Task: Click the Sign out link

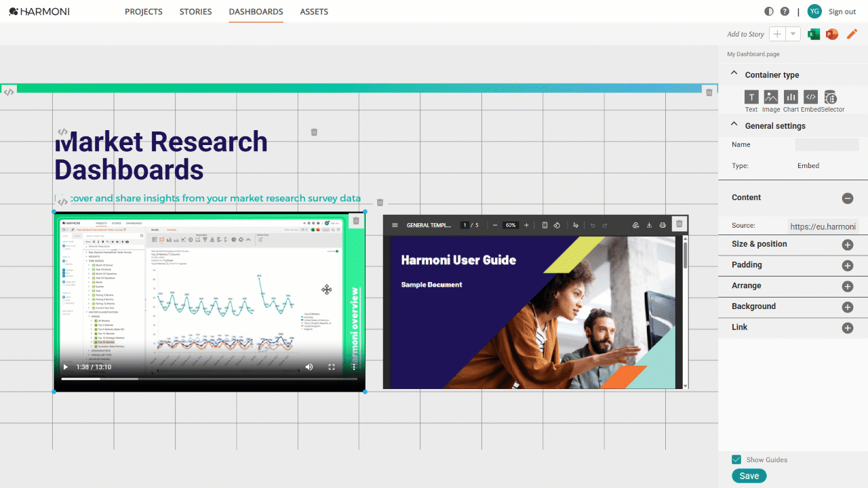Action: pyautogui.click(x=842, y=12)
